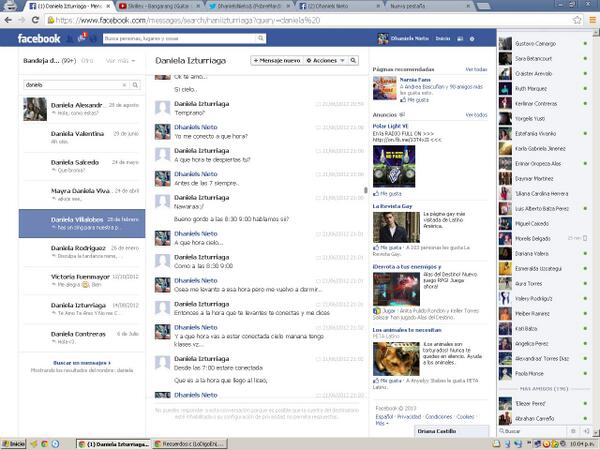Click the '(1) Daniela Izturriaga' taskbar window button
The image size is (600, 450).
[x=114, y=444]
